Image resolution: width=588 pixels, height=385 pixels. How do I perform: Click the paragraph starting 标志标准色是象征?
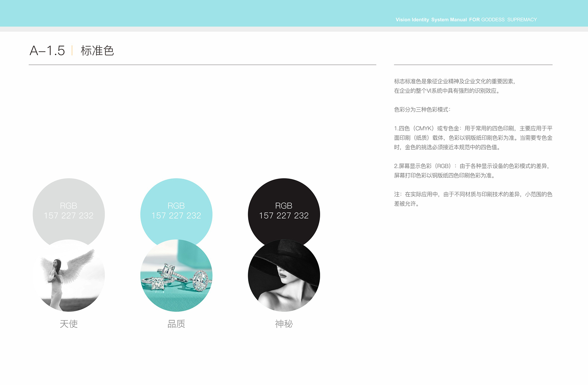click(x=455, y=86)
